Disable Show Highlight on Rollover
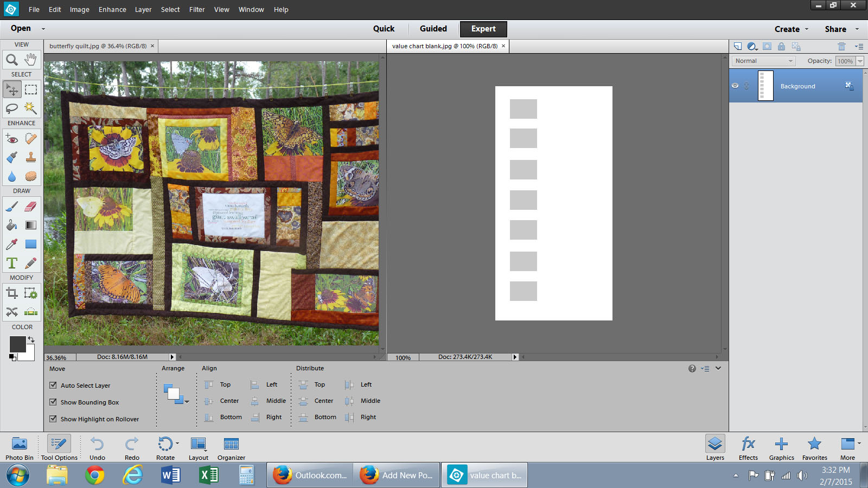This screenshot has width=868, height=488. [53, 419]
